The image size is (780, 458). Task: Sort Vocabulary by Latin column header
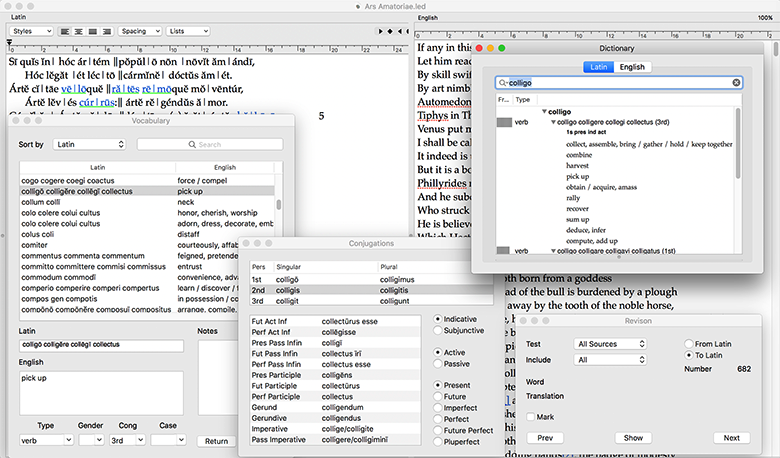click(98, 168)
